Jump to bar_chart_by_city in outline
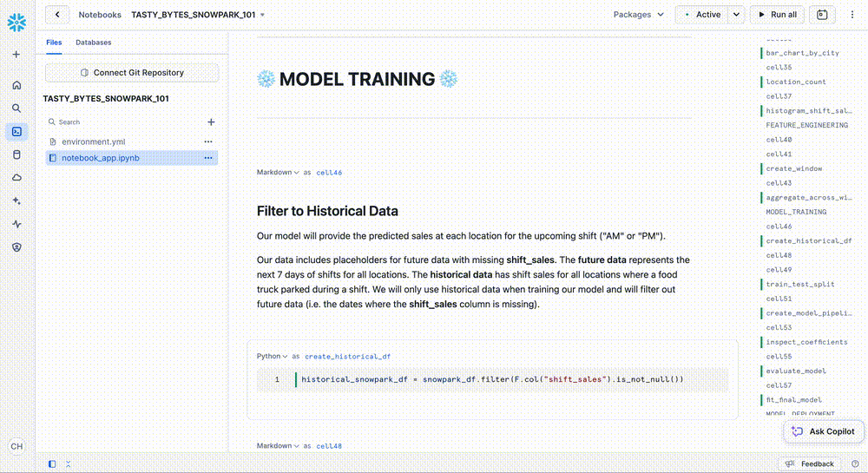The height and width of the screenshot is (473, 868). pos(802,53)
